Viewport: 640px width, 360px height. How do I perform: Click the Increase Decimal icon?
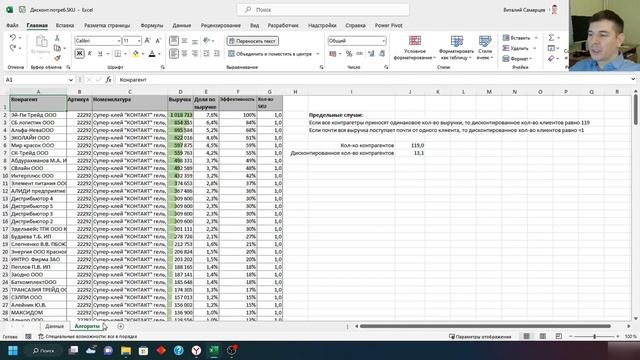371,54
